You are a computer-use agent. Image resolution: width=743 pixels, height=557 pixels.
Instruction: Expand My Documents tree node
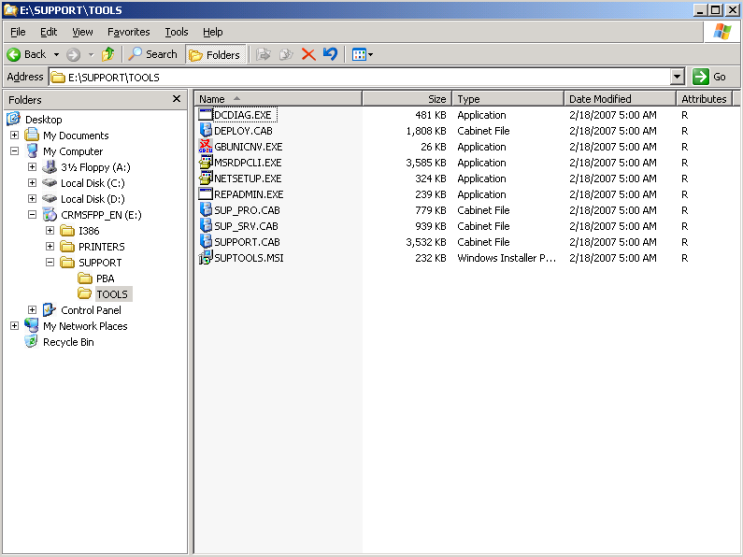click(x=15, y=135)
